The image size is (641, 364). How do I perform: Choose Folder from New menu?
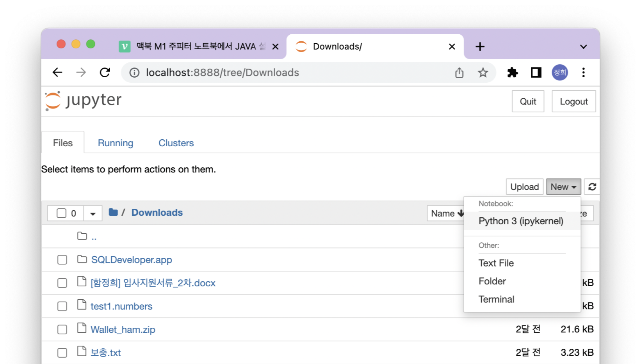pyautogui.click(x=522, y=281)
